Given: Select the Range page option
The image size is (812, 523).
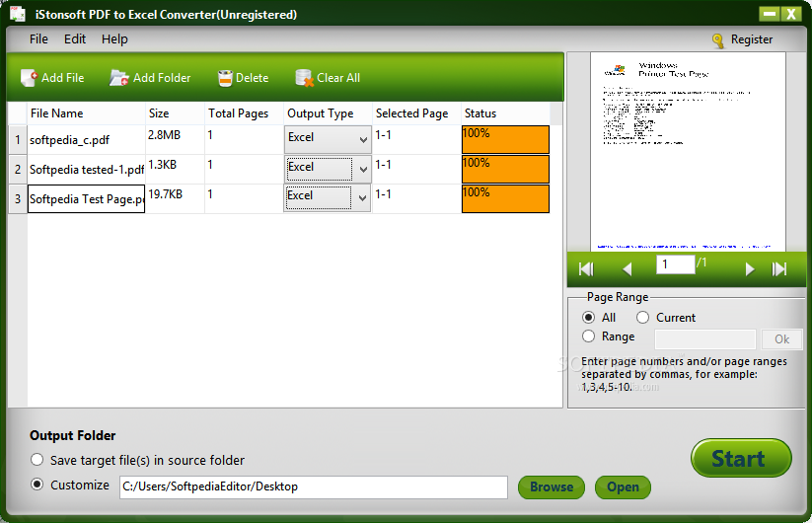Looking at the screenshot, I should coord(588,336).
